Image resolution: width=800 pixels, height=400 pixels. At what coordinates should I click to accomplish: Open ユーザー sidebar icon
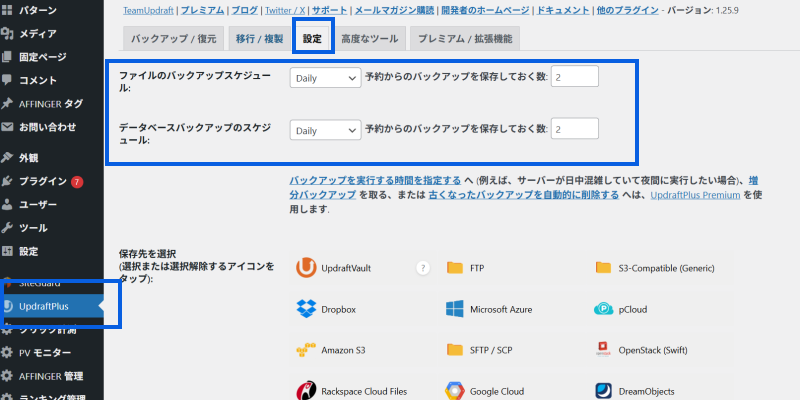click(7, 205)
